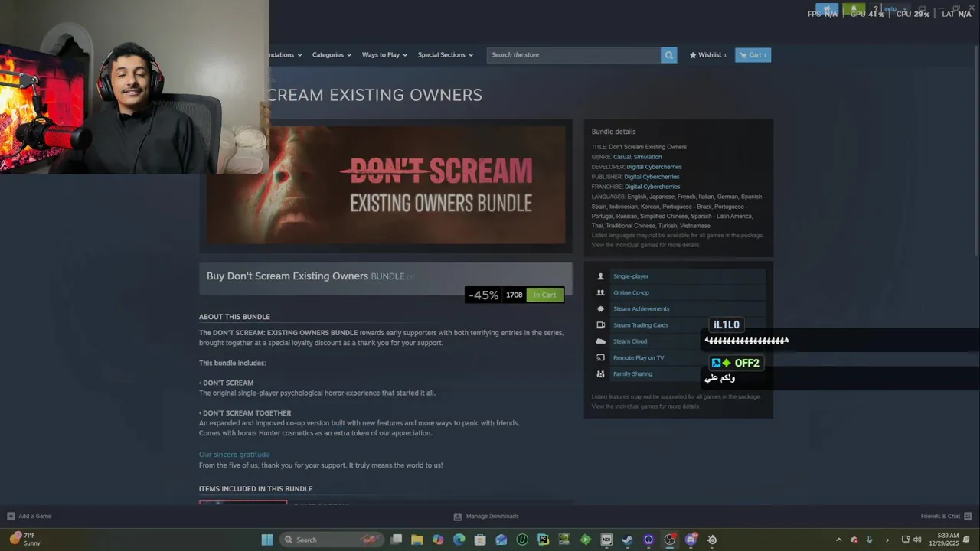Click the Steam Trading Cards icon

(x=600, y=325)
